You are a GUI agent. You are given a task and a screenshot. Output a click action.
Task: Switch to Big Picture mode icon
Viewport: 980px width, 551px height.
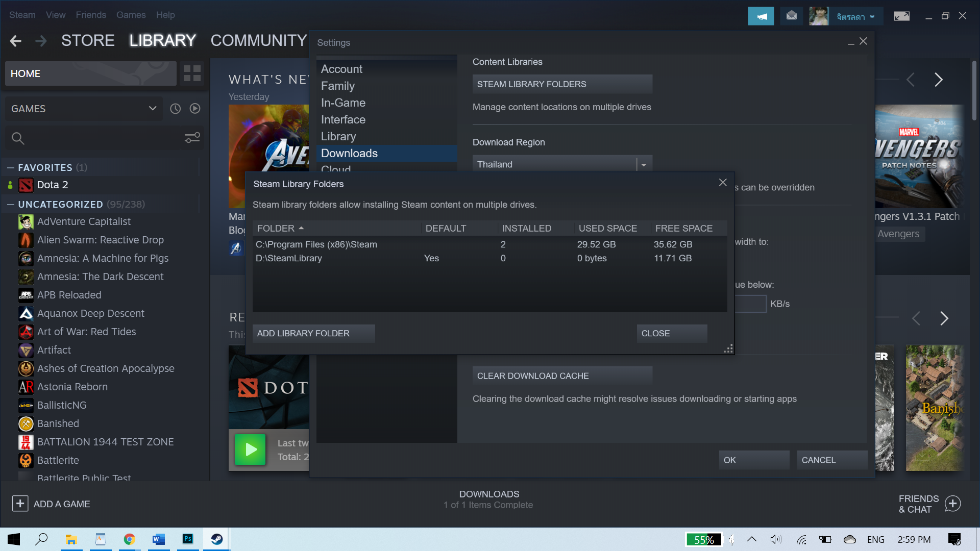click(x=902, y=16)
